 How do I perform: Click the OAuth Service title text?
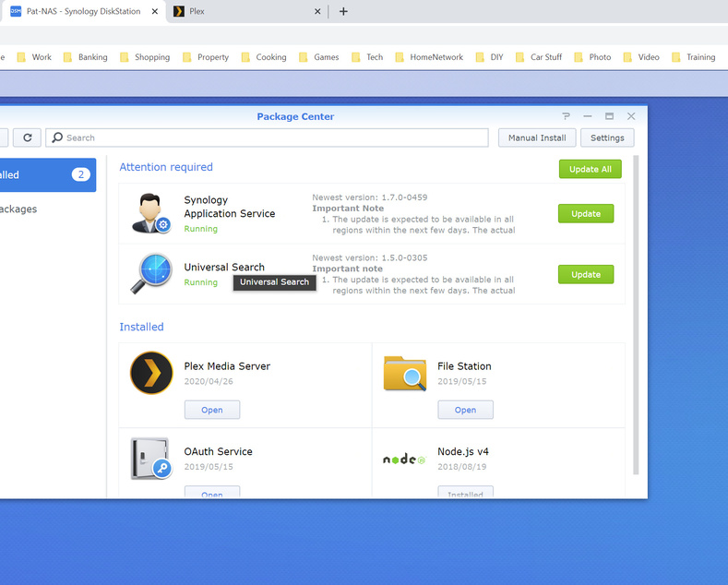(x=218, y=451)
